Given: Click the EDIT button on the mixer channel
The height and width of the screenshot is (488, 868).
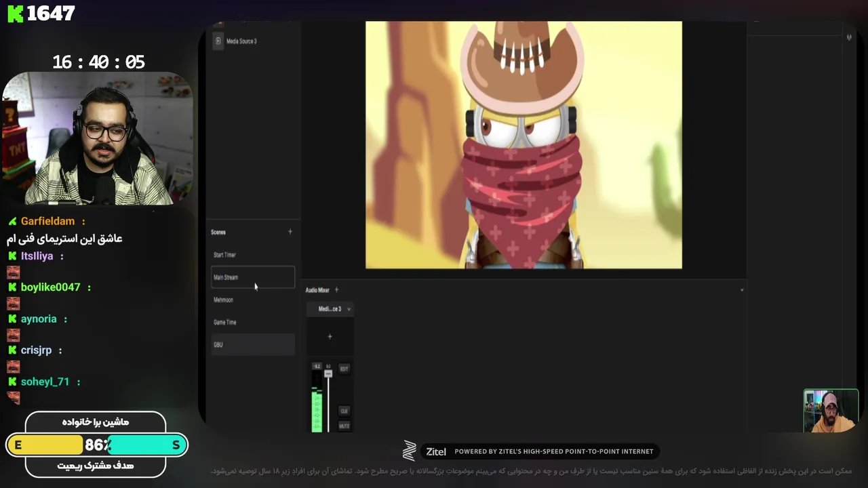Looking at the screenshot, I should tap(344, 369).
